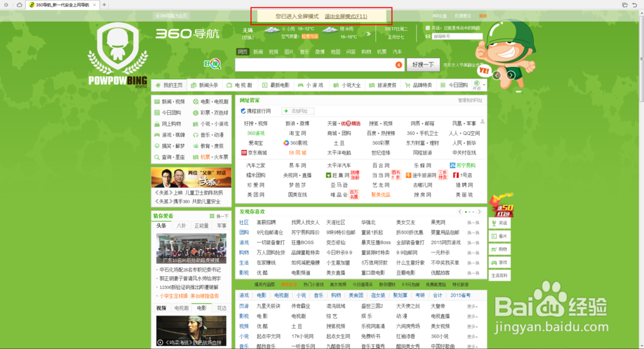The width and height of the screenshot is (644, 349).
Task: Select 新闻 search category tab
Action: click(x=258, y=52)
